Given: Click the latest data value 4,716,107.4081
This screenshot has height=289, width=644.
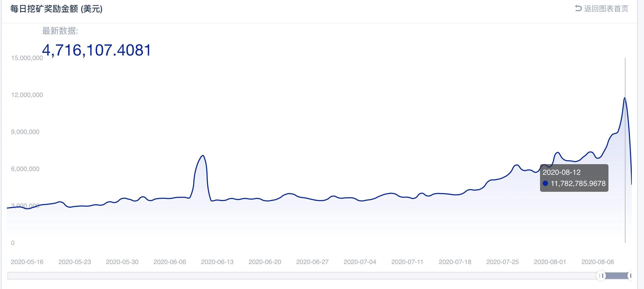Looking at the screenshot, I should (x=97, y=50).
